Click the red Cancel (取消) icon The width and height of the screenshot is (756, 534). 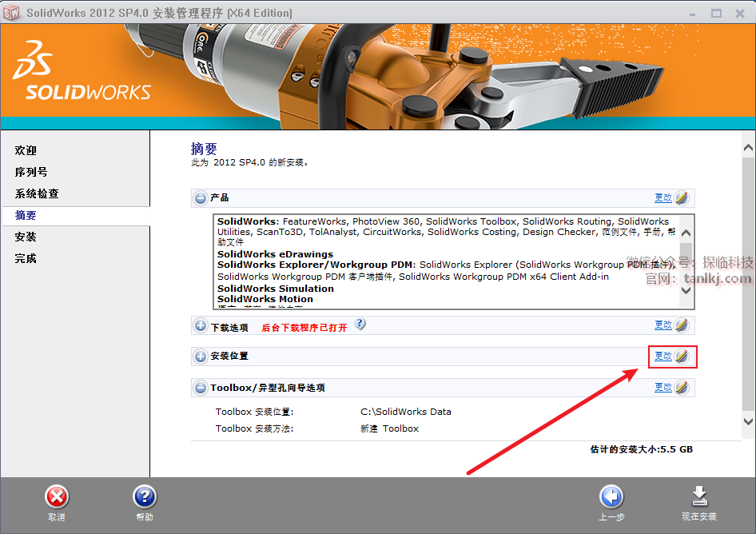pyautogui.click(x=57, y=497)
